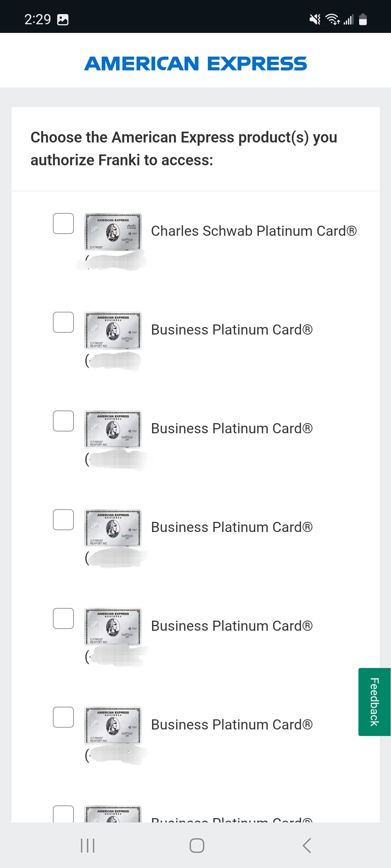Tap the fourth Business Platinum card image

(x=113, y=627)
